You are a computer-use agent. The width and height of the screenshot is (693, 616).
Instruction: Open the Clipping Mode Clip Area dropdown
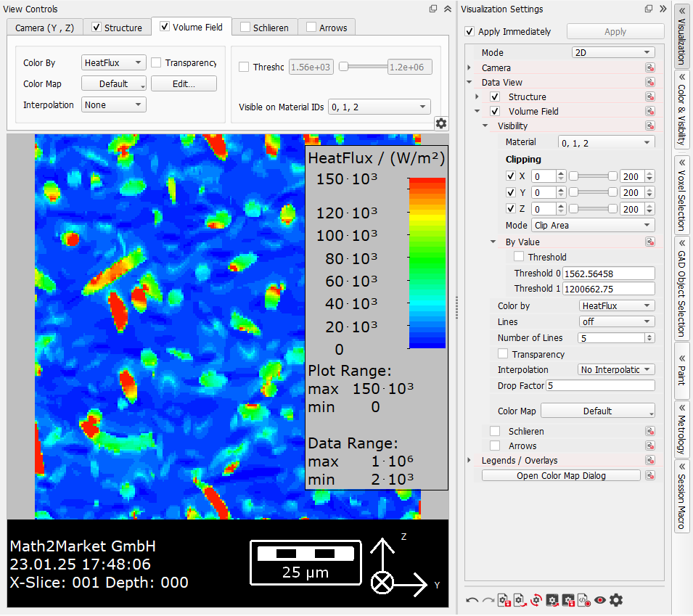click(593, 226)
